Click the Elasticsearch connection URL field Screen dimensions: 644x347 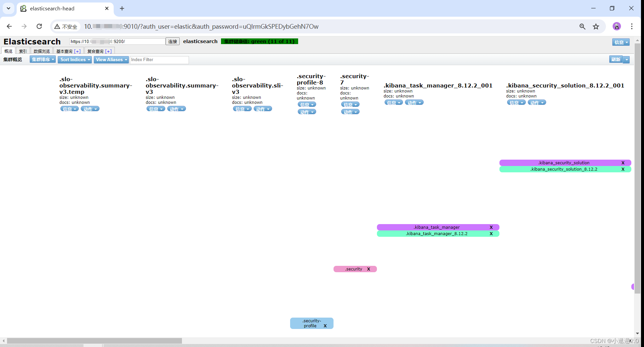click(117, 41)
